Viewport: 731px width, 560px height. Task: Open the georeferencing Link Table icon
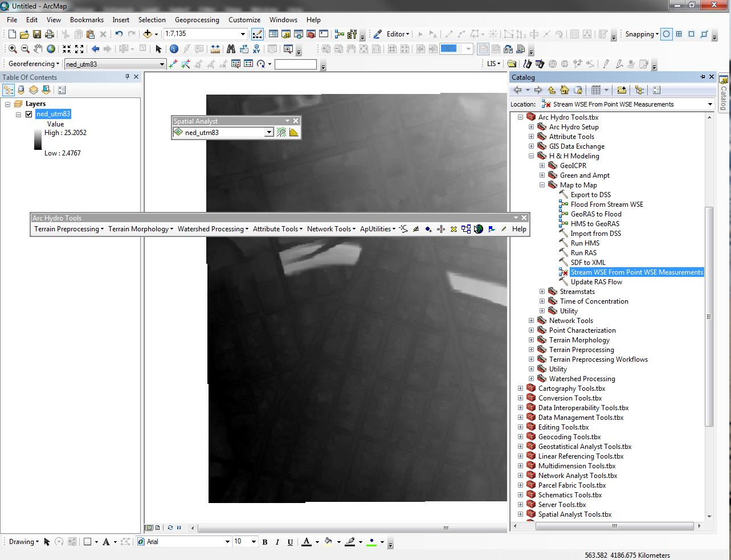[248, 64]
